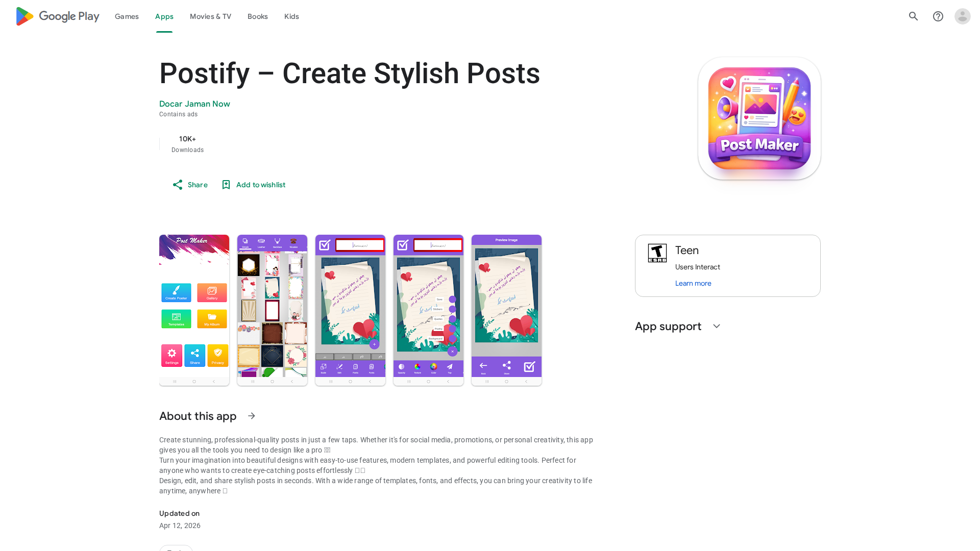Switch to the Movies & TV tab
This screenshot has height=551, width=980.
point(210,16)
